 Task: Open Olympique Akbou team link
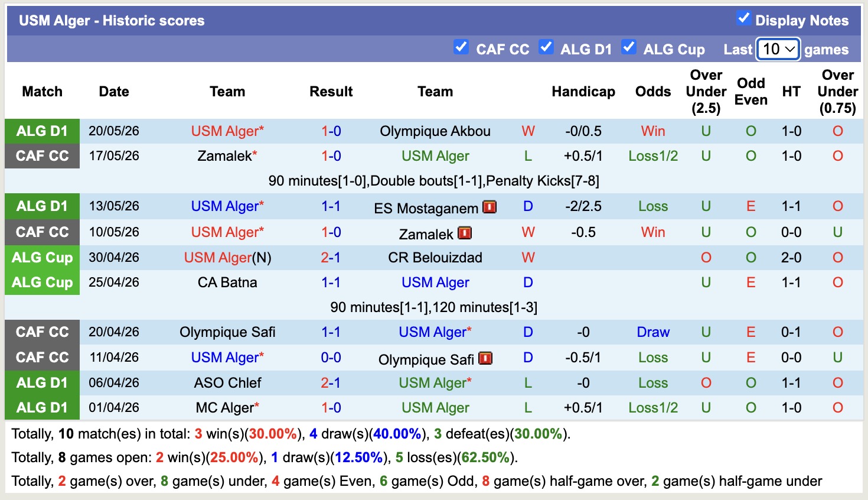(x=435, y=131)
